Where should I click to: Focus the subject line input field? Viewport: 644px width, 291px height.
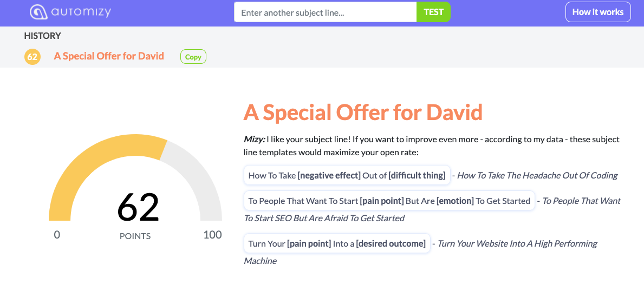[326, 12]
